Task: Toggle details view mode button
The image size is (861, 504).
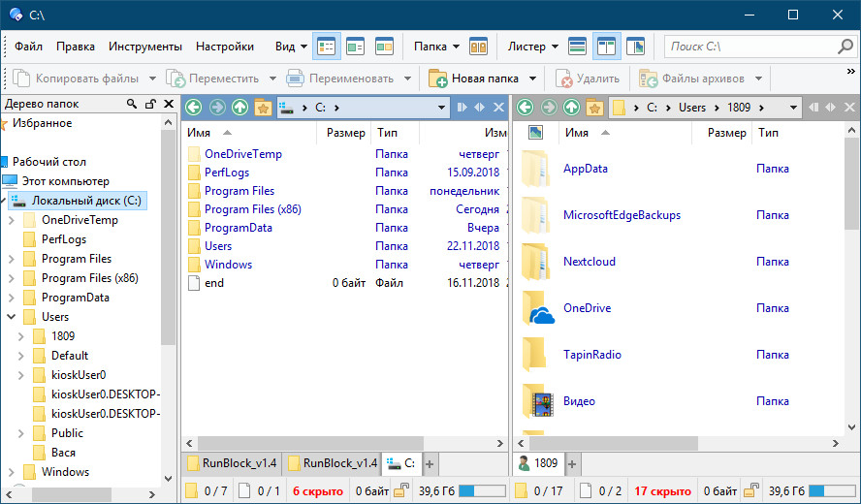Action: coord(326,47)
